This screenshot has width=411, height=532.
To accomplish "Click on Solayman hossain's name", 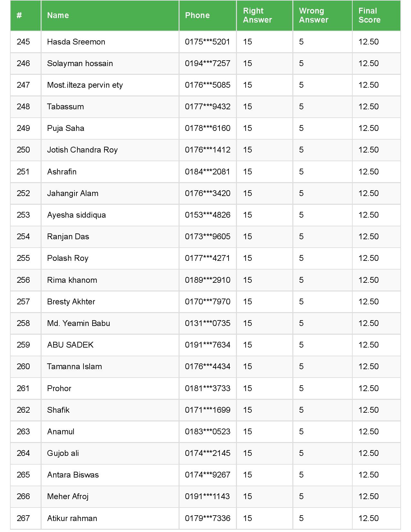I will click(x=80, y=64).
